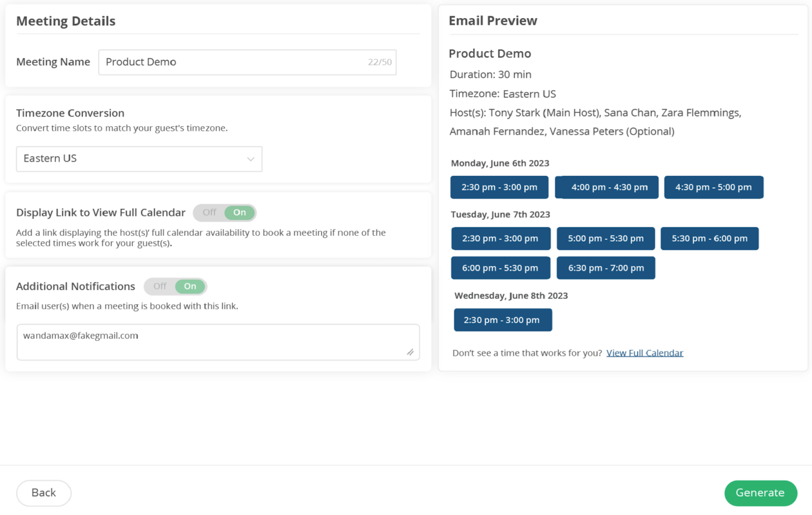Image resolution: width=812 pixels, height=515 pixels.
Task: Select Tuesday 5:30 pm - 6:00 pm slot
Action: point(709,238)
